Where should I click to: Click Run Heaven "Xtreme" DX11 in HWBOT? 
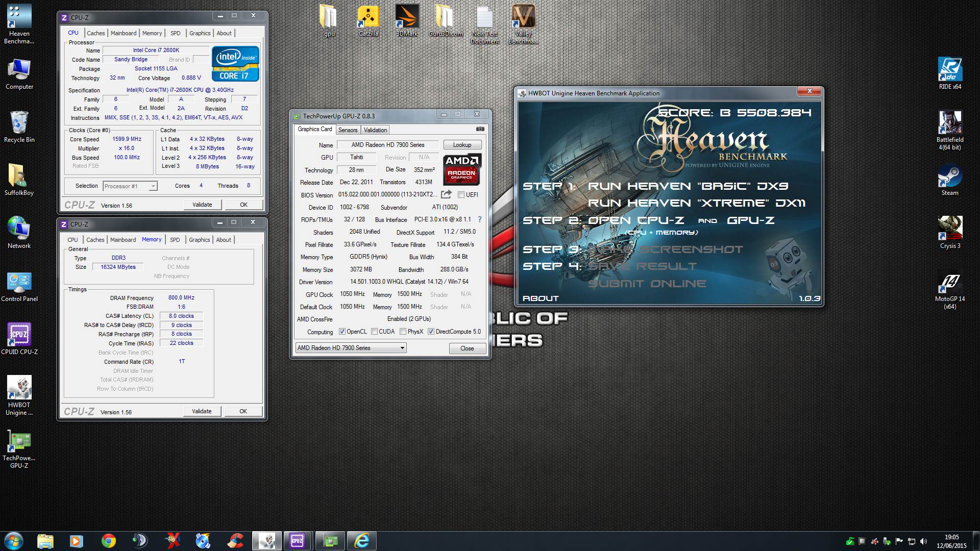click(x=696, y=203)
